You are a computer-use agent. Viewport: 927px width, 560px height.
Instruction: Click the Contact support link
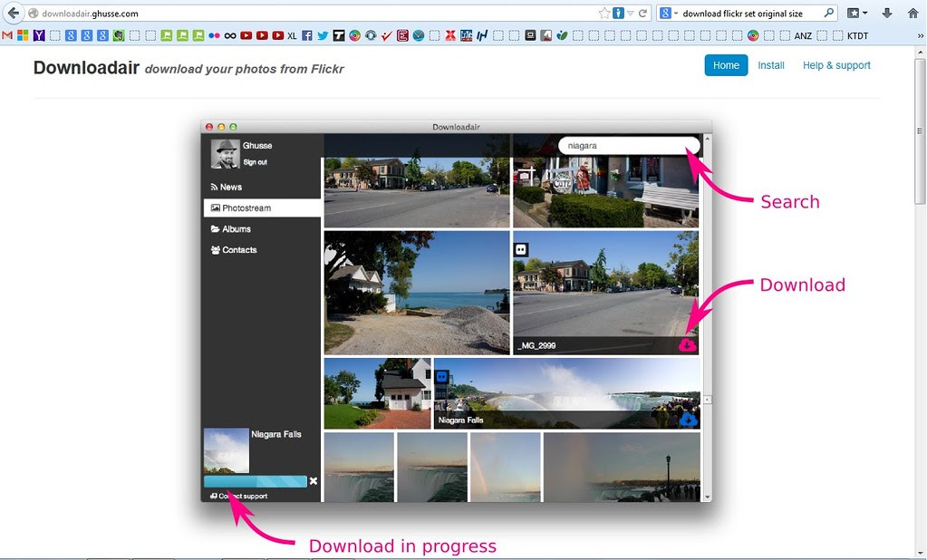point(239,497)
